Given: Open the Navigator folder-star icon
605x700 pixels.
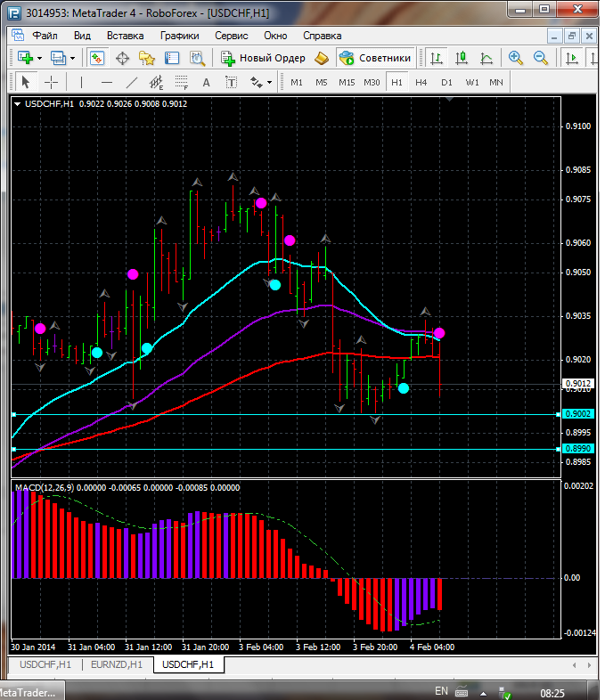Looking at the screenshot, I should (x=147, y=58).
